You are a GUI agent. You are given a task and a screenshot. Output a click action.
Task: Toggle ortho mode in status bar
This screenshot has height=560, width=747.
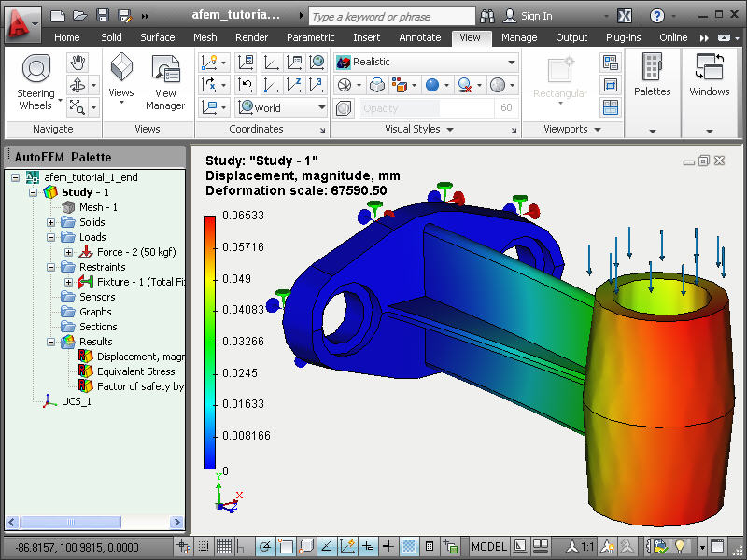click(245, 546)
